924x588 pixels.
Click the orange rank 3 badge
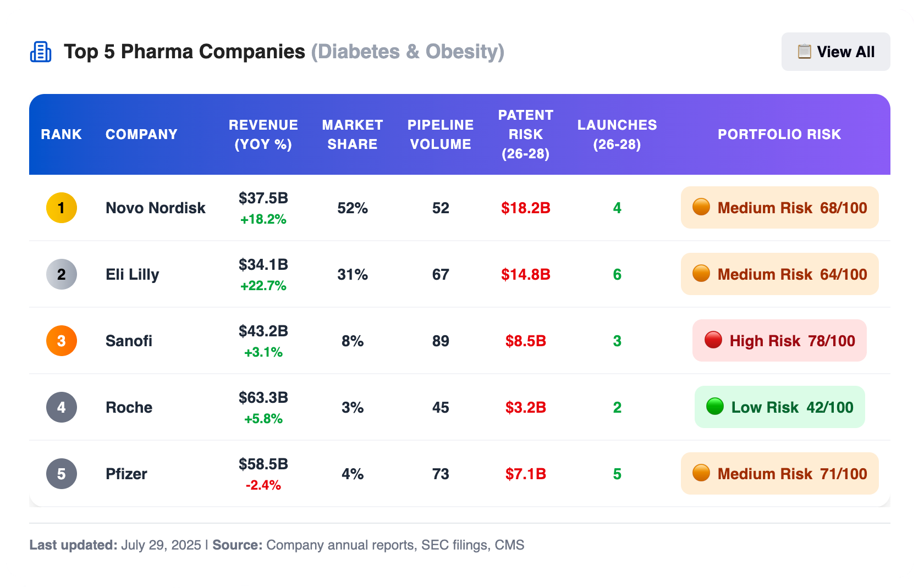coord(62,341)
